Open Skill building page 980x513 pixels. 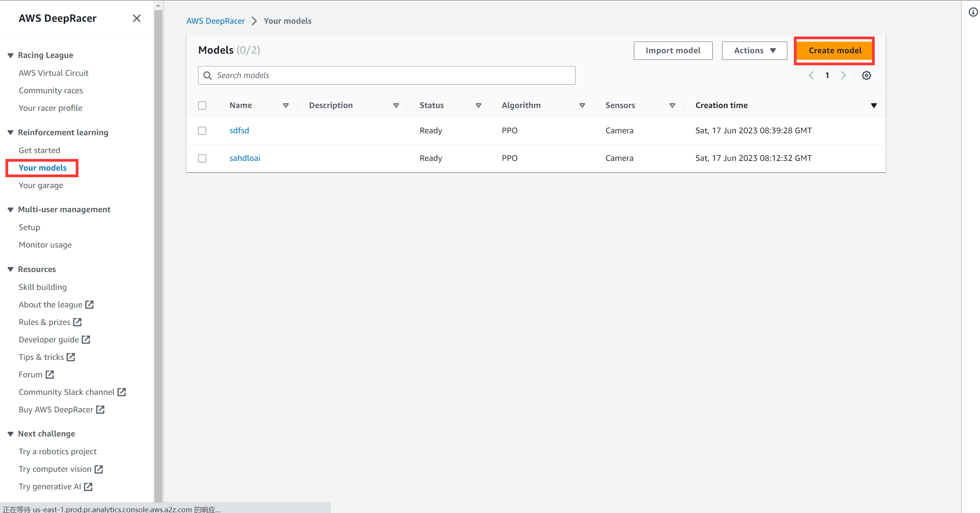(43, 287)
